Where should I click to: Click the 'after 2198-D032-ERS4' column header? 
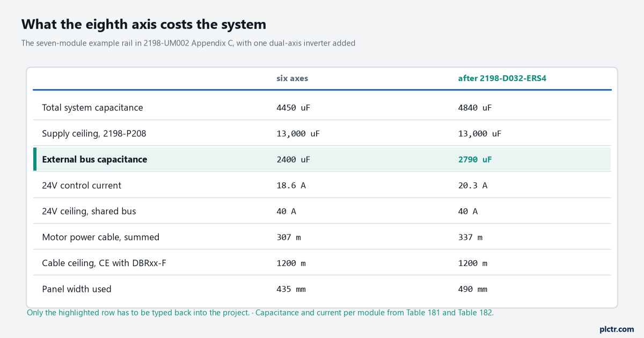(502, 78)
